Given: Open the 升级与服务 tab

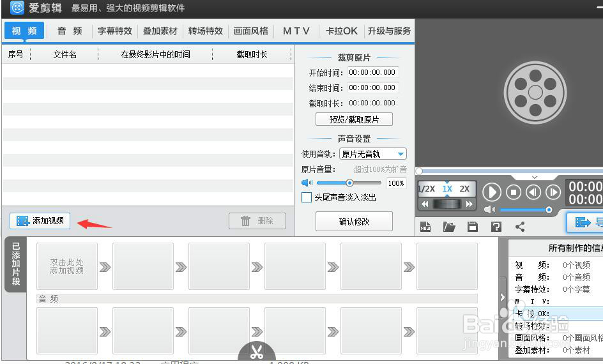Looking at the screenshot, I should coord(389,31).
